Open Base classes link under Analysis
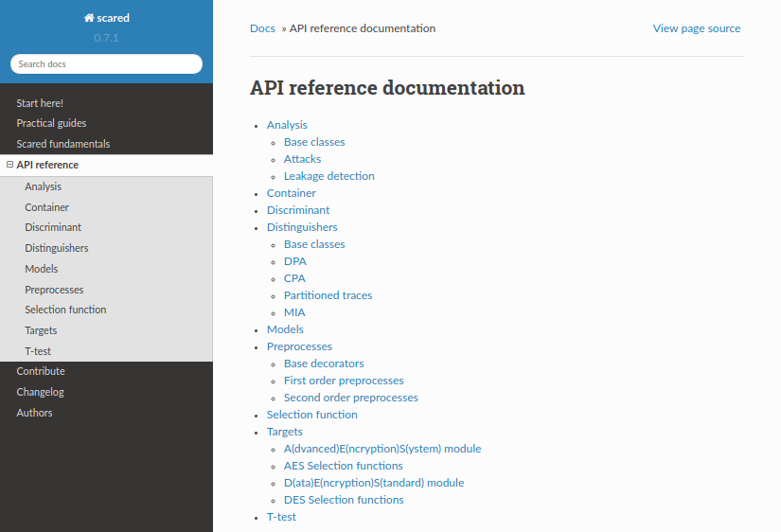The width and height of the screenshot is (781, 532). tap(314, 142)
